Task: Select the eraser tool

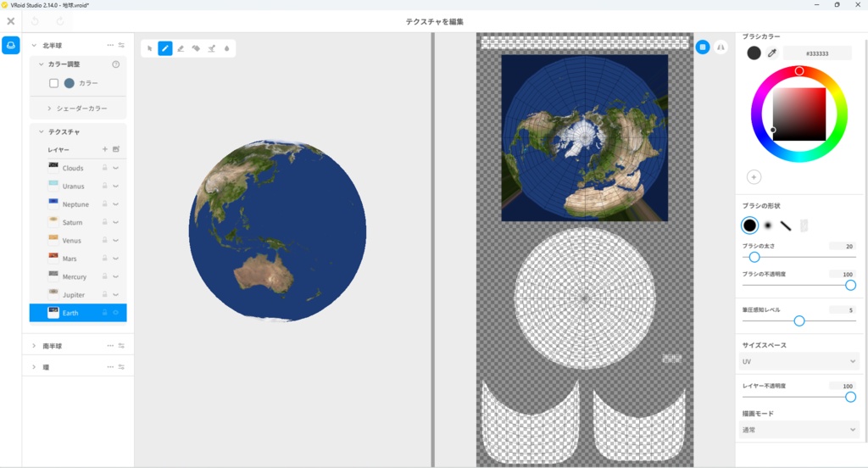Action: tap(181, 48)
